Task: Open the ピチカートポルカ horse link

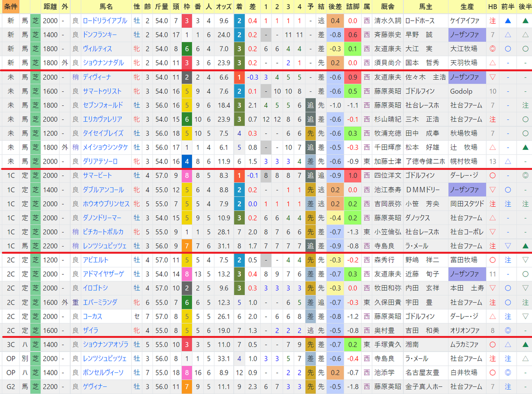Action: coord(103,232)
